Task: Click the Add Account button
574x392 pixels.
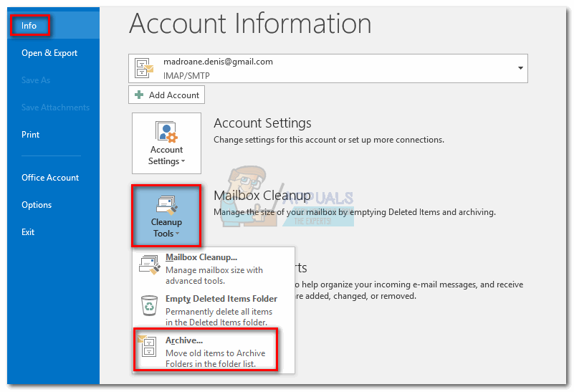Action: (166, 95)
